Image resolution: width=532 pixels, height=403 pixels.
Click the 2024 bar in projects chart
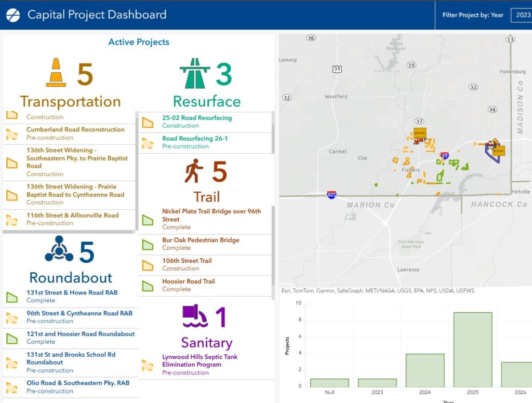click(x=424, y=370)
